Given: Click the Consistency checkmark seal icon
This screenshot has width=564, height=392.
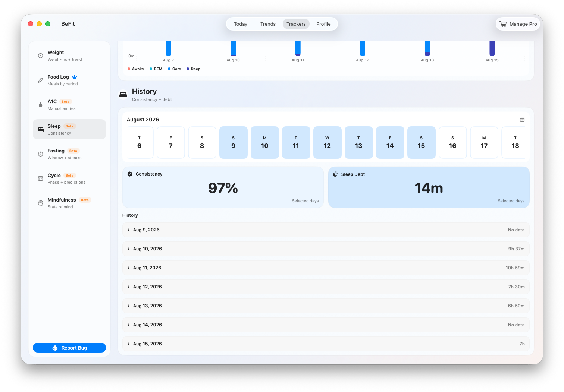Looking at the screenshot, I should pos(130,174).
